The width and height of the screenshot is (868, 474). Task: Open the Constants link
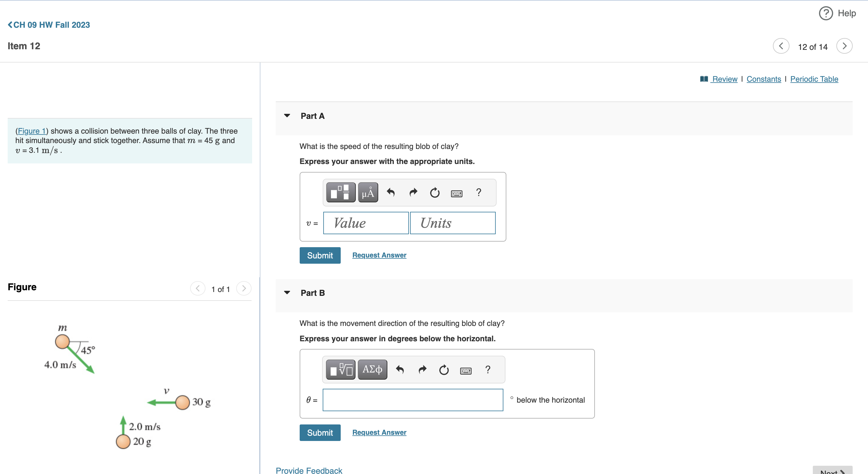(x=763, y=79)
